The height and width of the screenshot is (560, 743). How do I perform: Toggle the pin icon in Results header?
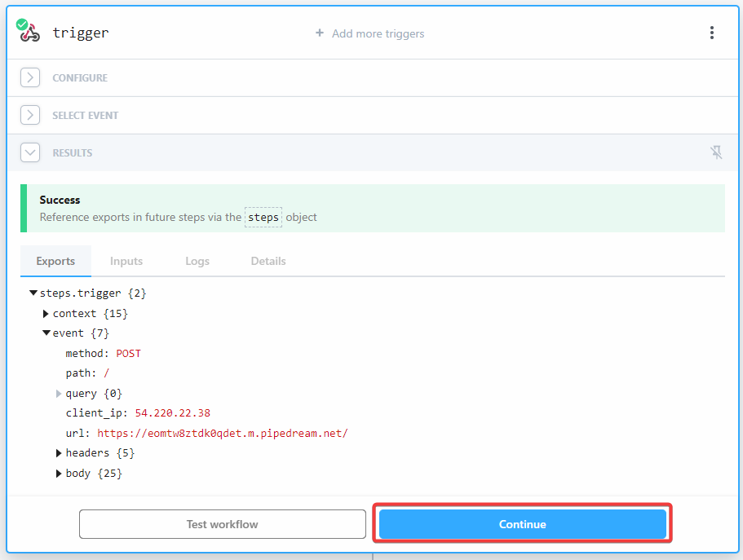click(x=716, y=152)
